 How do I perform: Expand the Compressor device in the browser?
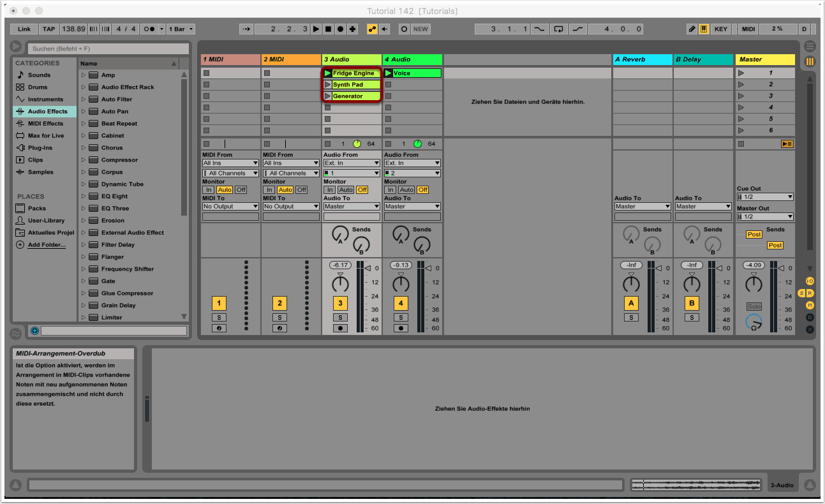pyautogui.click(x=83, y=160)
